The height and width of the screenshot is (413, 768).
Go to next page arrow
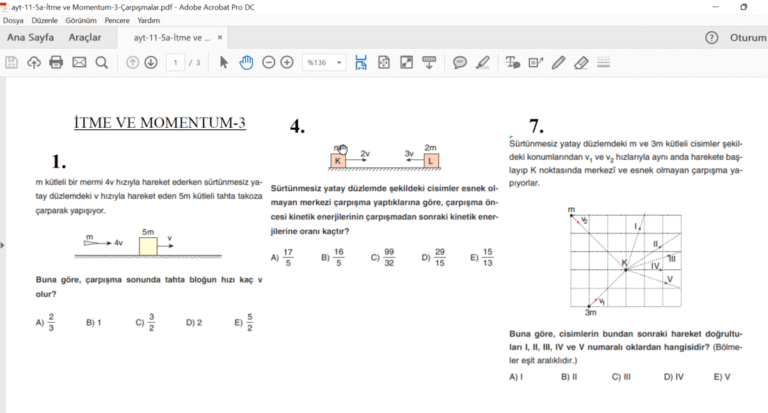click(151, 63)
